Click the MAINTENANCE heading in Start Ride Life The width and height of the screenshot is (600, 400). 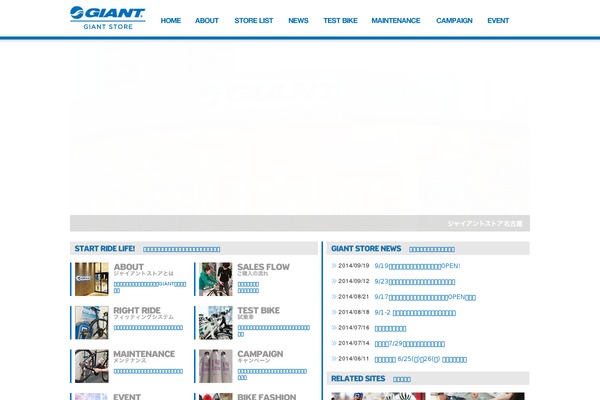pyautogui.click(x=144, y=354)
